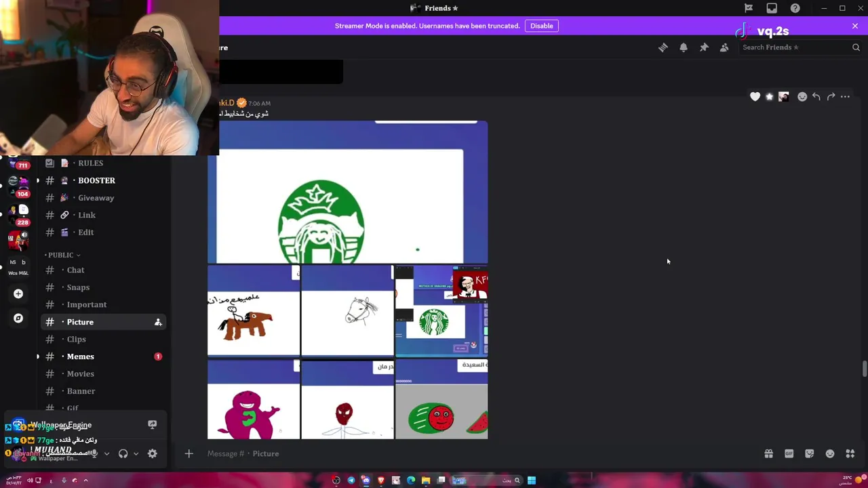
Task: Open server with 228 badge
Action: click(18, 214)
